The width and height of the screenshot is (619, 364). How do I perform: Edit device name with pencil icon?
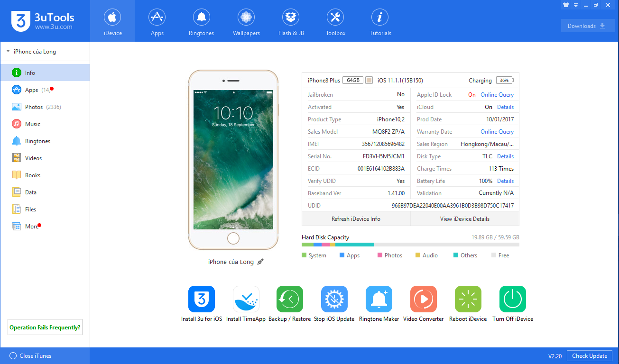pos(260,262)
